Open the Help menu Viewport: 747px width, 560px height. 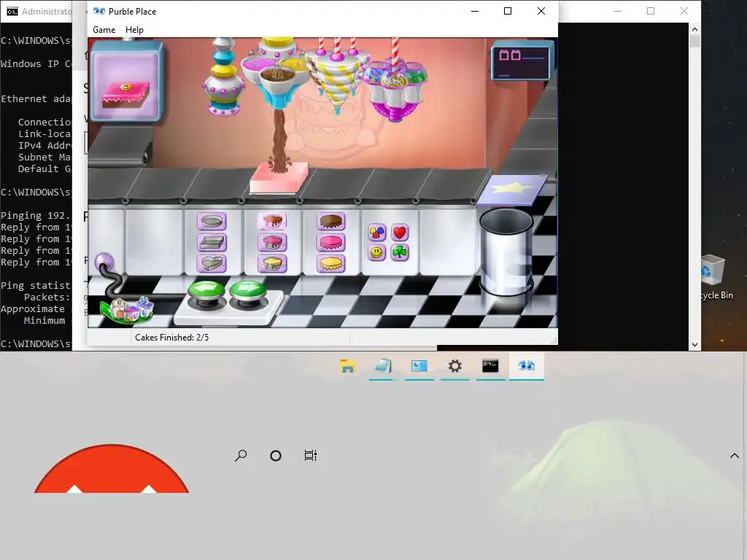(x=134, y=29)
